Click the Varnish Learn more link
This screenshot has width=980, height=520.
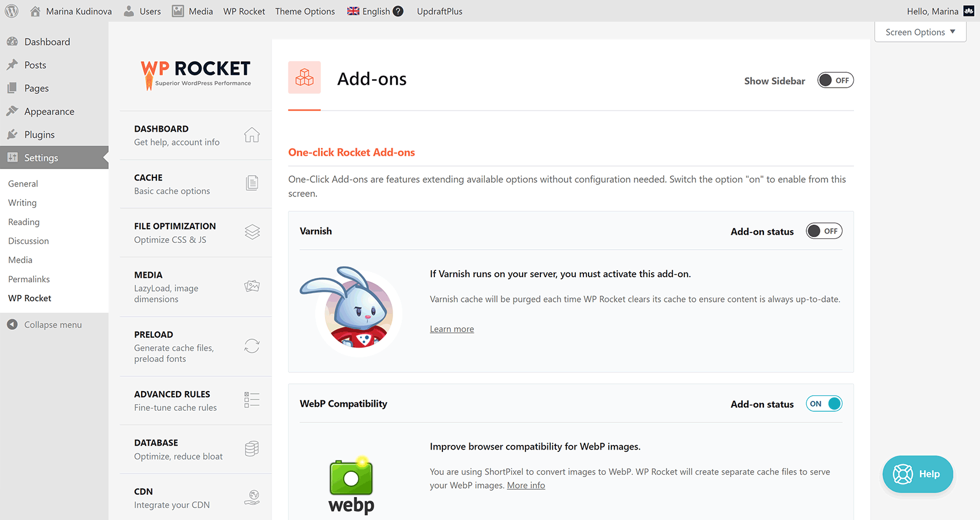pyautogui.click(x=452, y=329)
